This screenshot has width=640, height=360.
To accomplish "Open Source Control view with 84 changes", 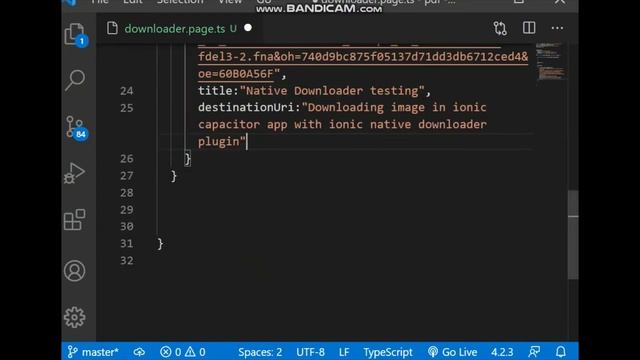I will 76,127.
